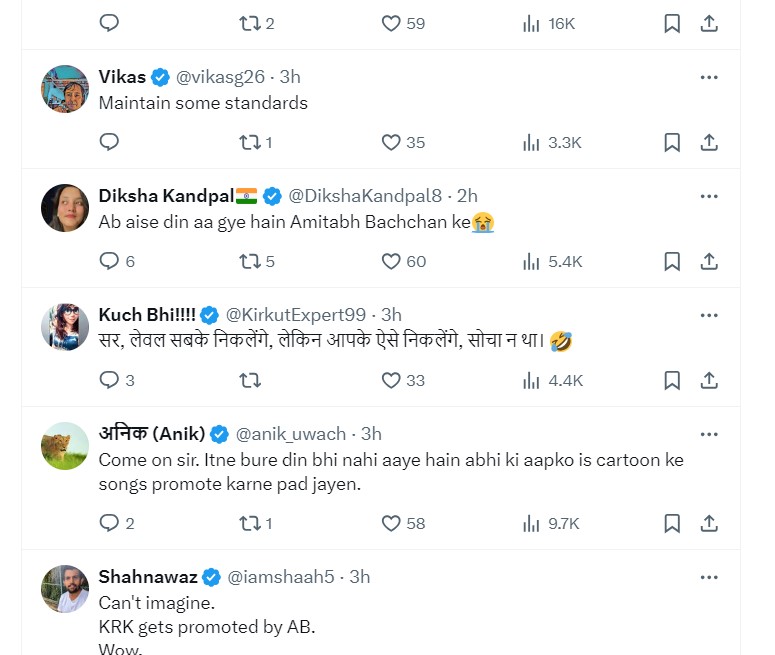The width and height of the screenshot is (775, 655).
Task: View analytics for Diksha Kandpal's tweet
Action: pos(532,261)
